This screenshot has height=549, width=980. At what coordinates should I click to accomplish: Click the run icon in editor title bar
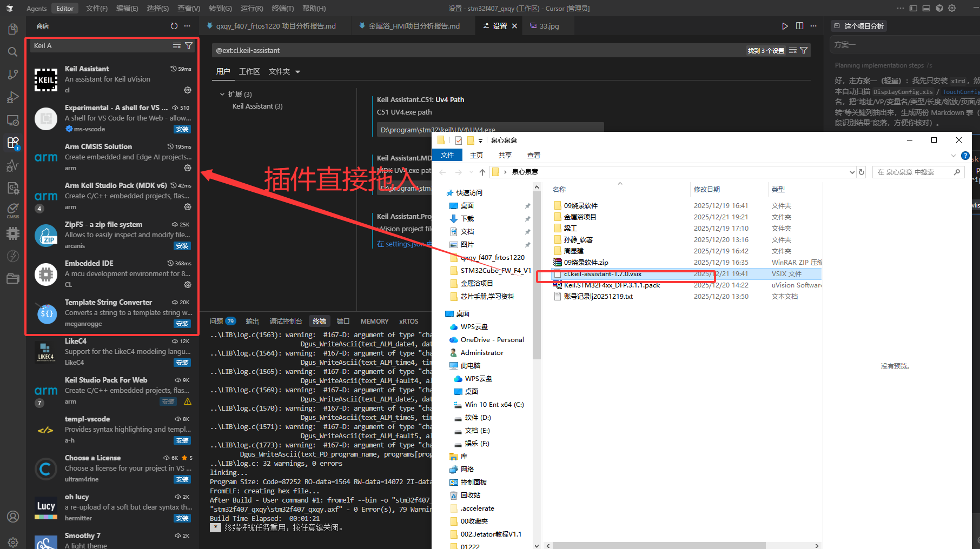coord(785,26)
